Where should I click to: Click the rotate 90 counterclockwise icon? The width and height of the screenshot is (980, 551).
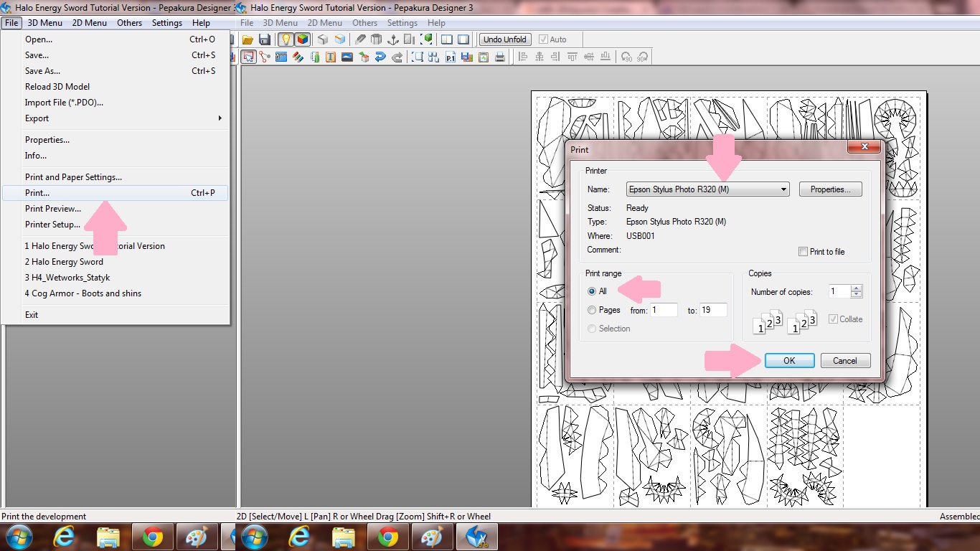pos(627,57)
